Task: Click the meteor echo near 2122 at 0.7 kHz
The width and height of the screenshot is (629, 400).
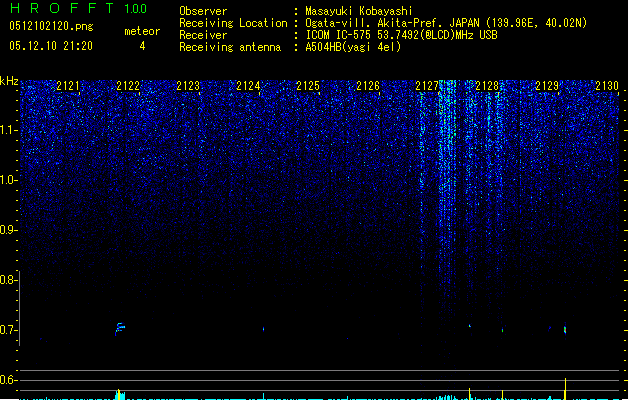Action: click(120, 329)
